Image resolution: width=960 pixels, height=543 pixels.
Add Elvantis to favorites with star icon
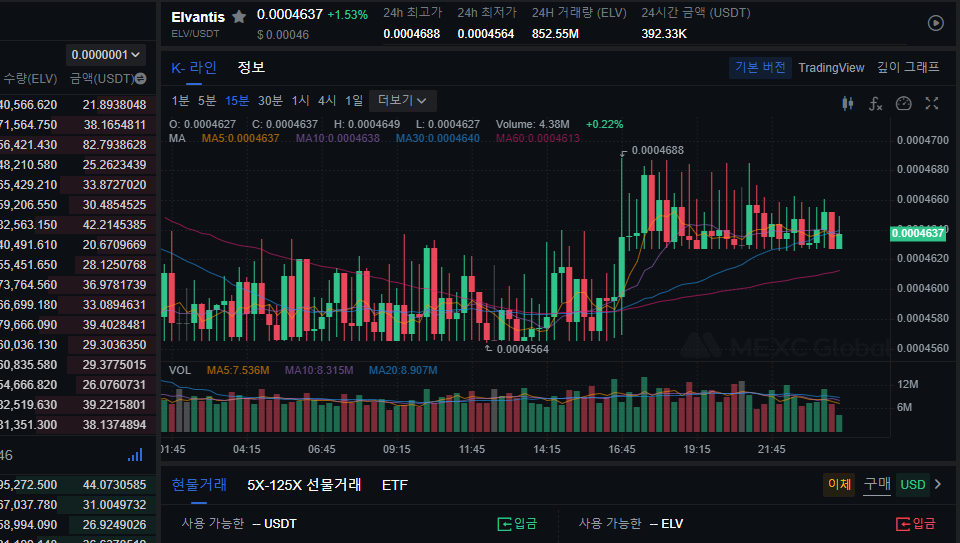pyautogui.click(x=239, y=17)
